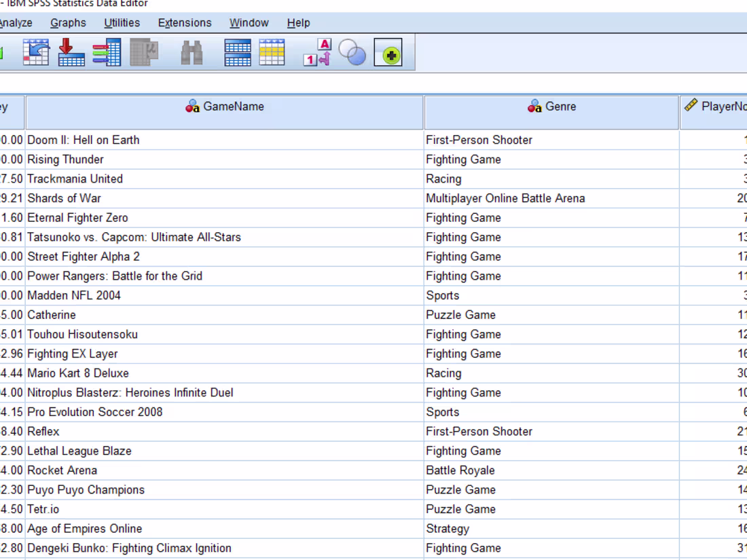Select the cell 'Trackmania United'

coord(224,179)
